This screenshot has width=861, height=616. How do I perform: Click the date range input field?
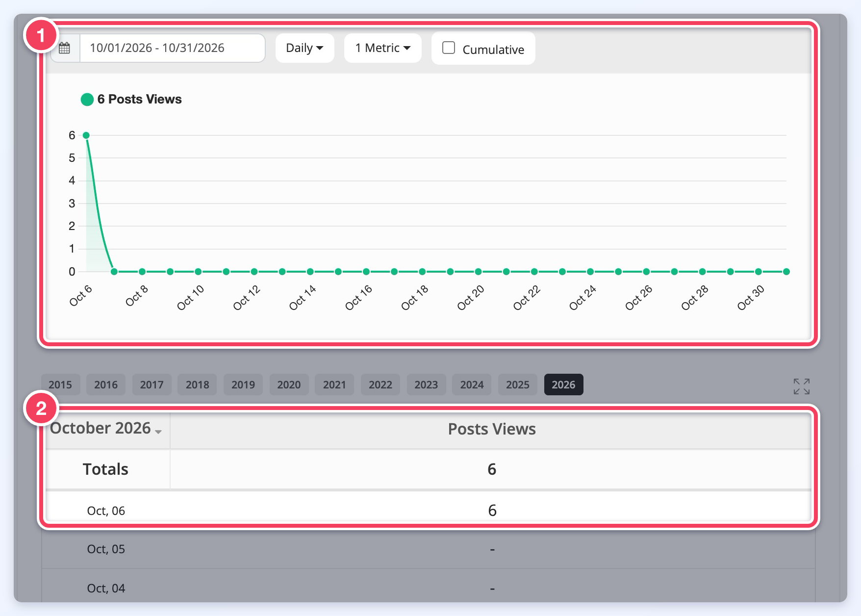(173, 48)
